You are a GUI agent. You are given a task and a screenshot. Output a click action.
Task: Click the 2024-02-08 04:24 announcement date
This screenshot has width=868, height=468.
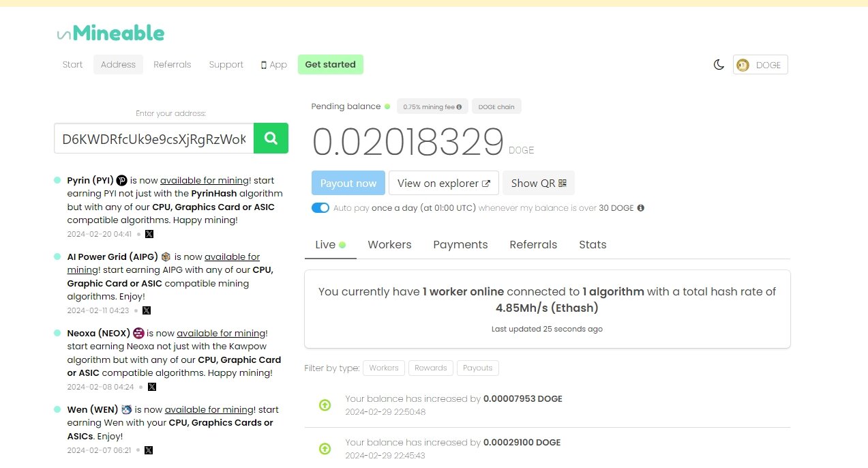click(101, 387)
